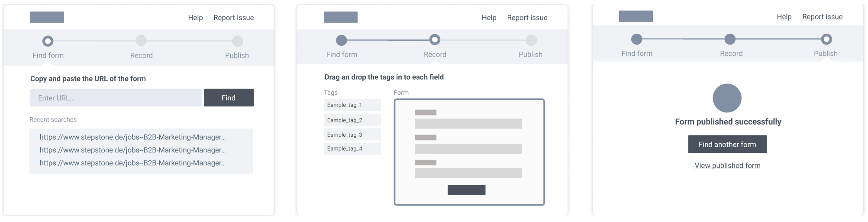
Task: Click the Enter URL input field
Action: 116,98
